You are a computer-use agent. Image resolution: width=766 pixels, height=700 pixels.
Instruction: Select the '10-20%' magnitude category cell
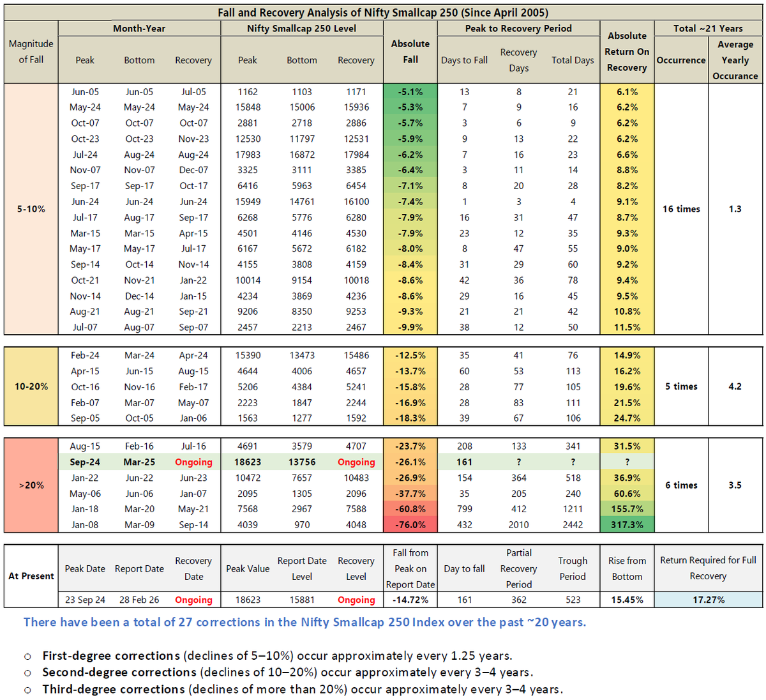click(x=31, y=386)
